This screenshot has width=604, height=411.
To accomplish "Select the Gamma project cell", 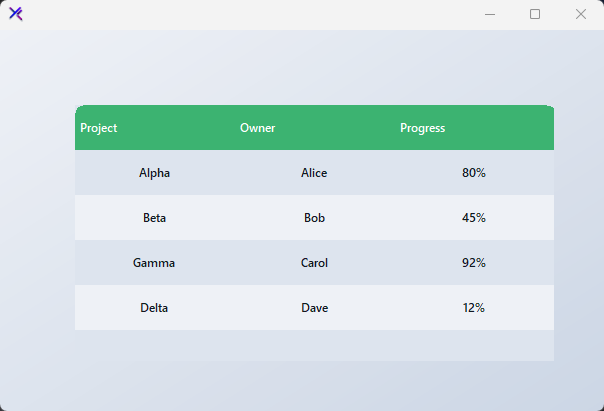I will (x=154, y=263).
